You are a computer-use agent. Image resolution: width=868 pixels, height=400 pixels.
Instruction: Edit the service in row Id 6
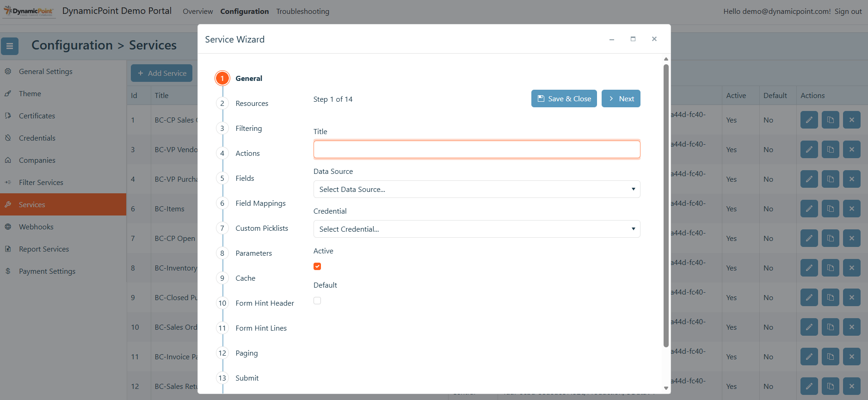[809, 209]
